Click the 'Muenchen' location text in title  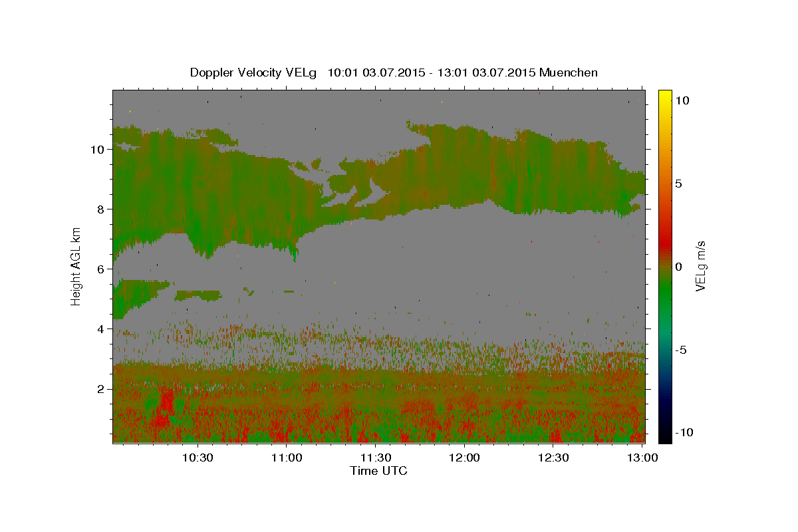pos(569,72)
